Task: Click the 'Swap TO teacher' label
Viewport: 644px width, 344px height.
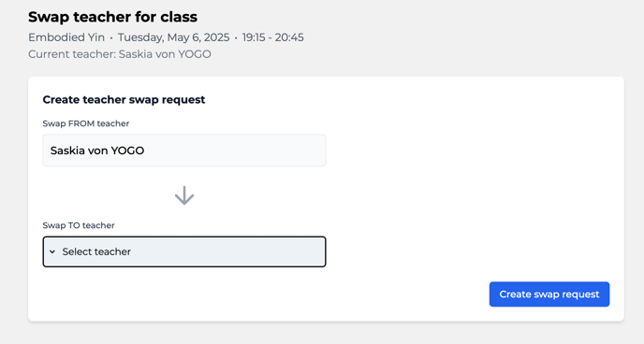Action: coord(79,225)
